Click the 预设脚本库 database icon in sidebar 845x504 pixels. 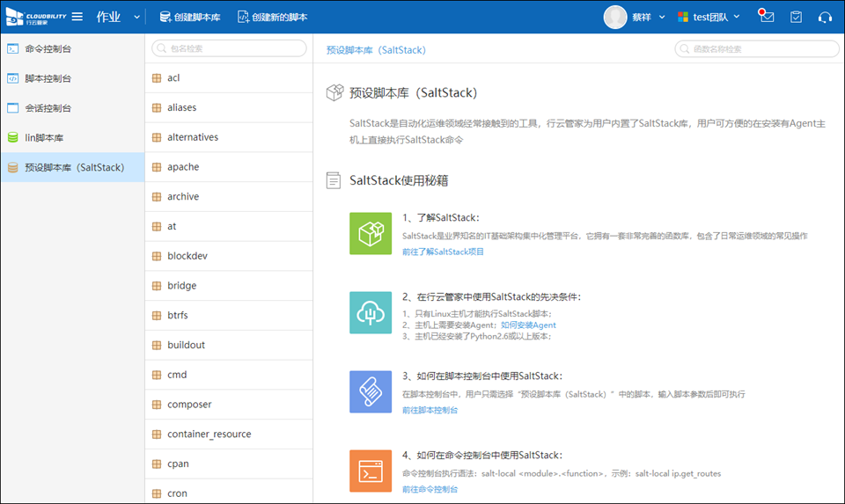13,167
